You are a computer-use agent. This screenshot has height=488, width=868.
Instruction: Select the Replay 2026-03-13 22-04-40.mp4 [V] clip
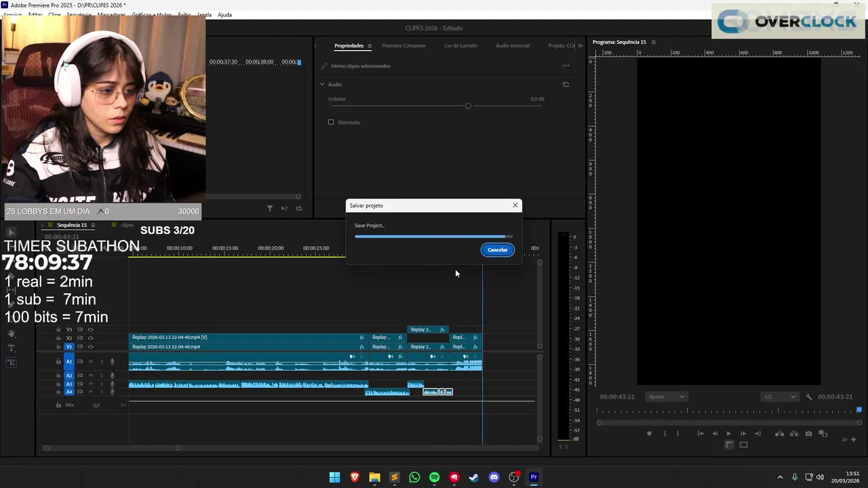[x=249, y=337]
